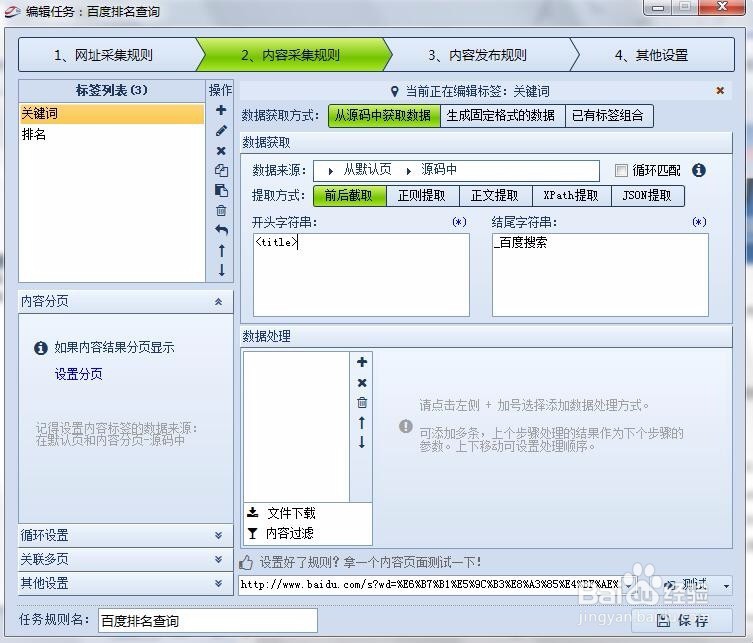The height and width of the screenshot is (643, 753).
Task: Click the test URL input field
Action: click(430, 585)
